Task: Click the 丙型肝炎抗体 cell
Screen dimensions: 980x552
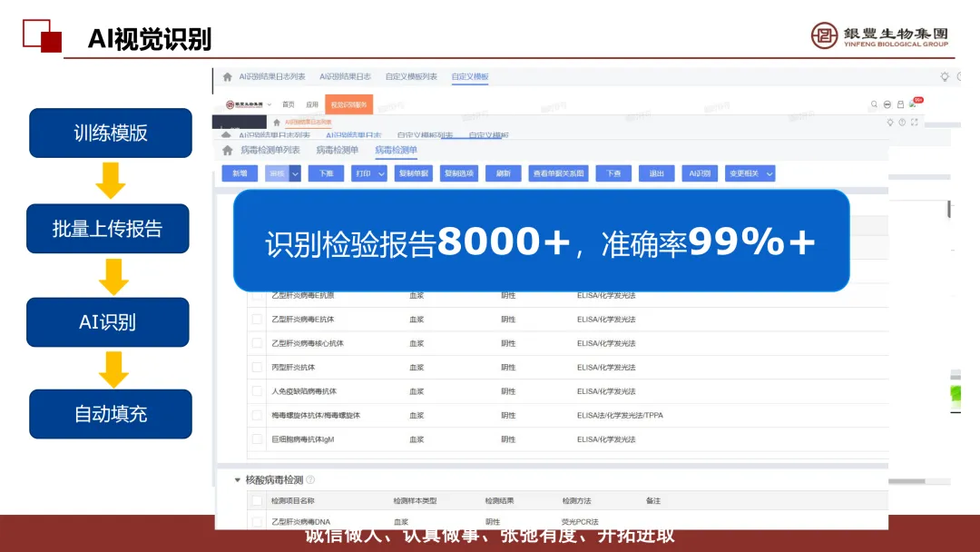Action: [293, 368]
